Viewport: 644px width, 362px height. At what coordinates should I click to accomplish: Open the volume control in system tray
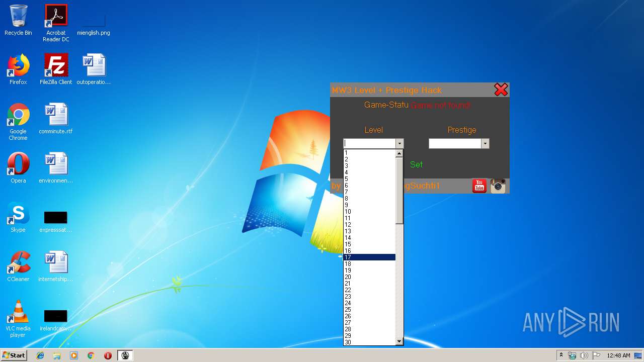pyautogui.click(x=584, y=355)
